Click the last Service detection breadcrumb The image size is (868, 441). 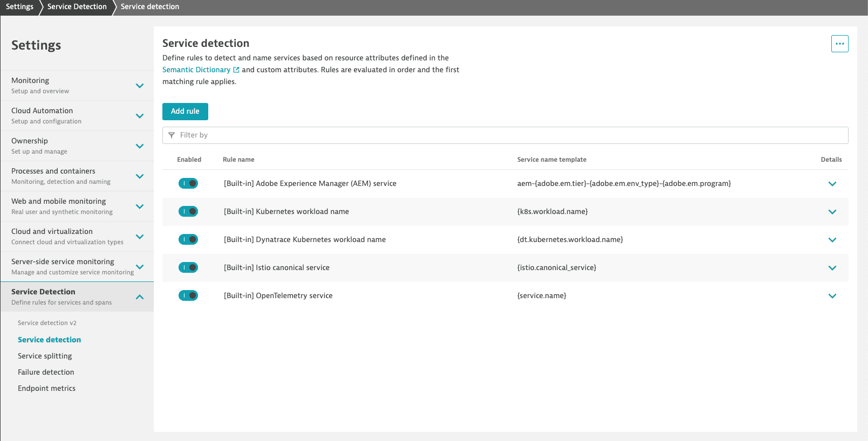click(150, 6)
